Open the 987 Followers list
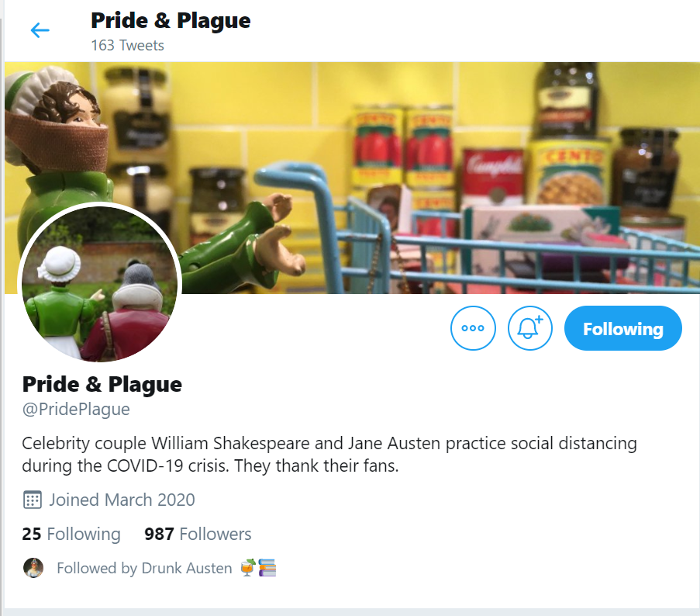Viewport: 700px width, 616px height. (x=198, y=534)
